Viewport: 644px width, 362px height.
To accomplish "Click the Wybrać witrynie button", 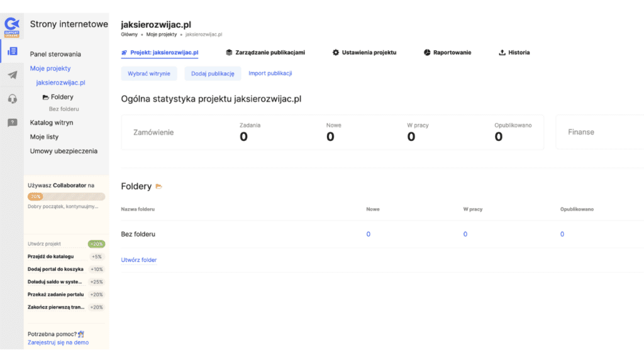I will coord(148,74).
